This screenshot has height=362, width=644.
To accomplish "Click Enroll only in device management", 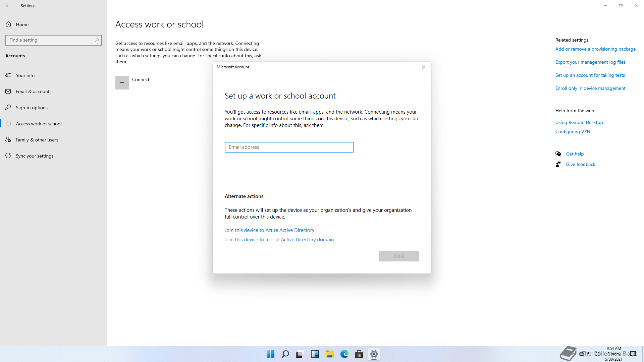I will pos(590,88).
